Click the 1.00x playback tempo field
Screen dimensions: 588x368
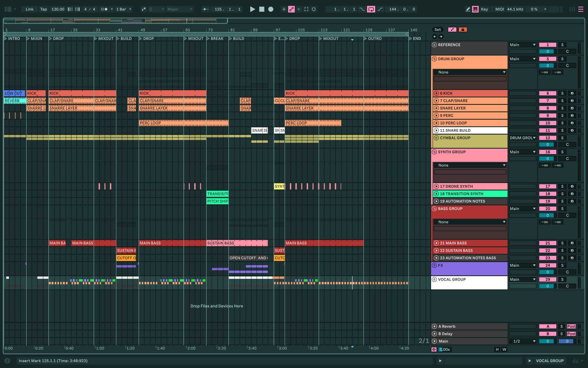(445, 349)
